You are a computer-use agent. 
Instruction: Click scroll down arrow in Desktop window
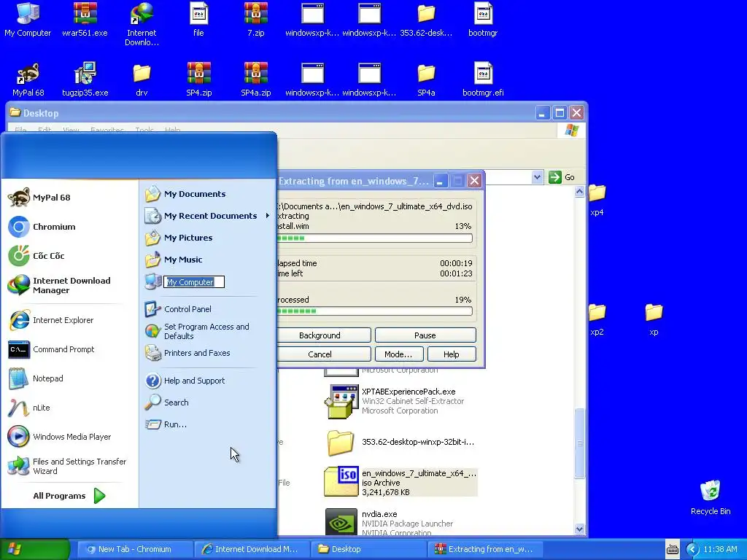point(579,529)
